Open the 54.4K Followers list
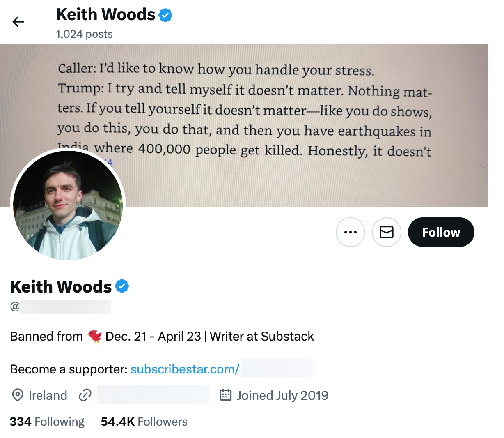The image size is (504, 438). [x=144, y=421]
